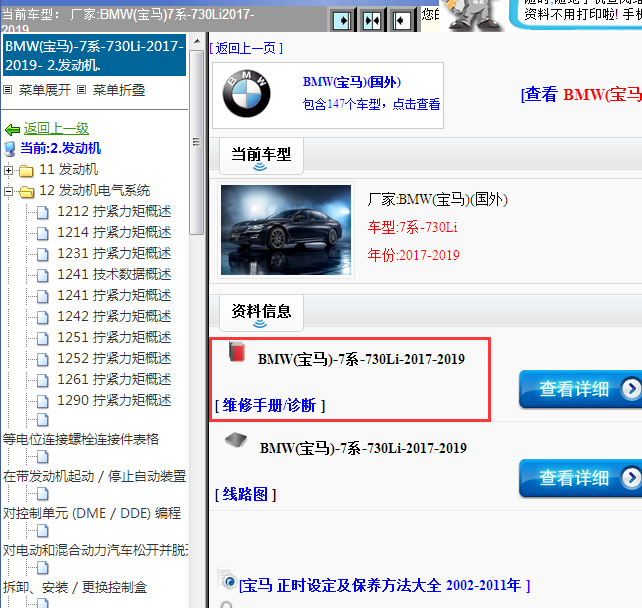This screenshot has height=608, width=642.
Task: Select 1251 拧紧力矩概述 tree item
Action: pos(114,337)
